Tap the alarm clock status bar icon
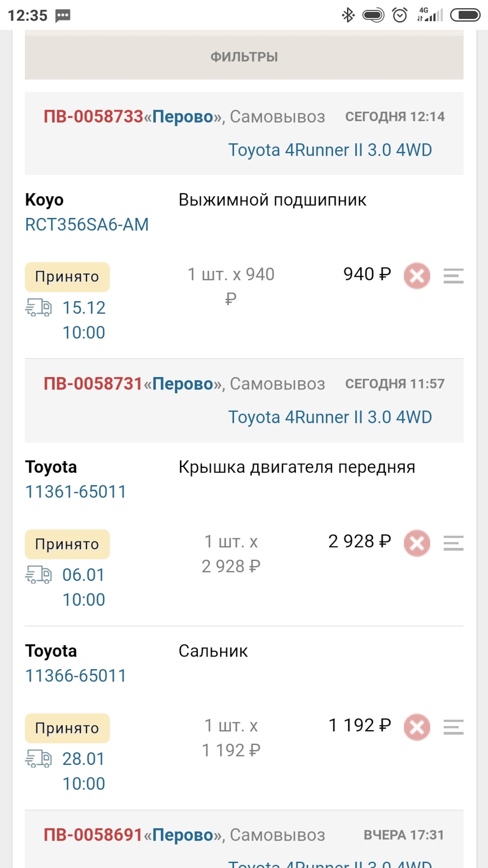 [x=400, y=15]
